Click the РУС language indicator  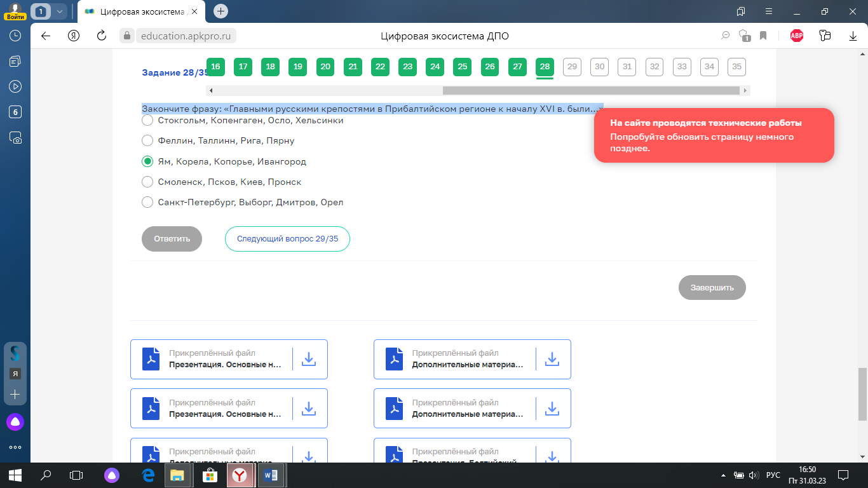[x=773, y=475]
